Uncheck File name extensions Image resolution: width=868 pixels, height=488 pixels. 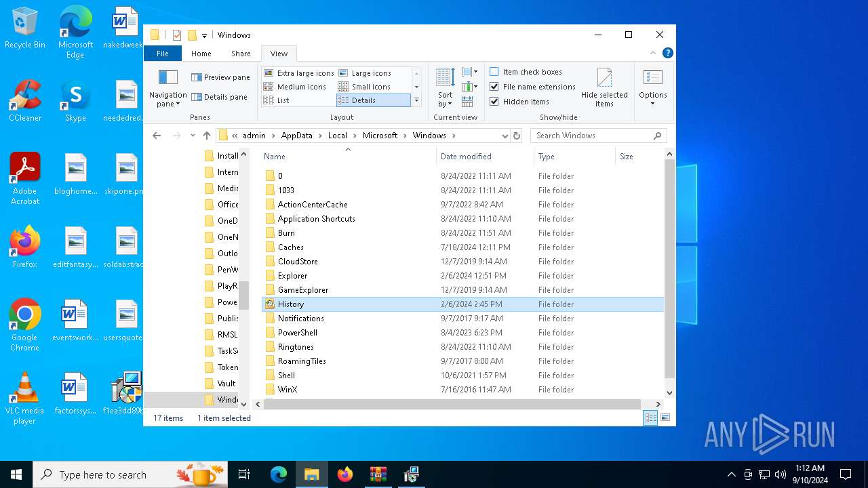coord(532,87)
